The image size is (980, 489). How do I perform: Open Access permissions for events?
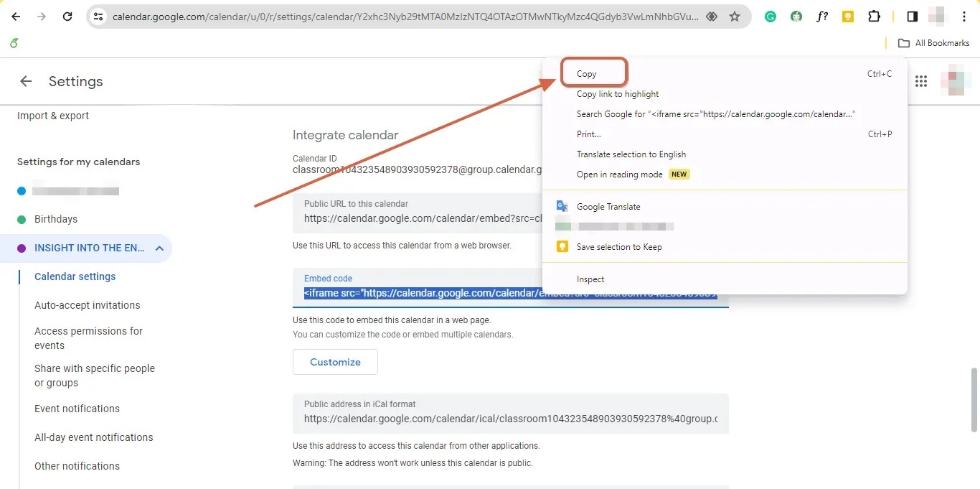pyautogui.click(x=89, y=338)
